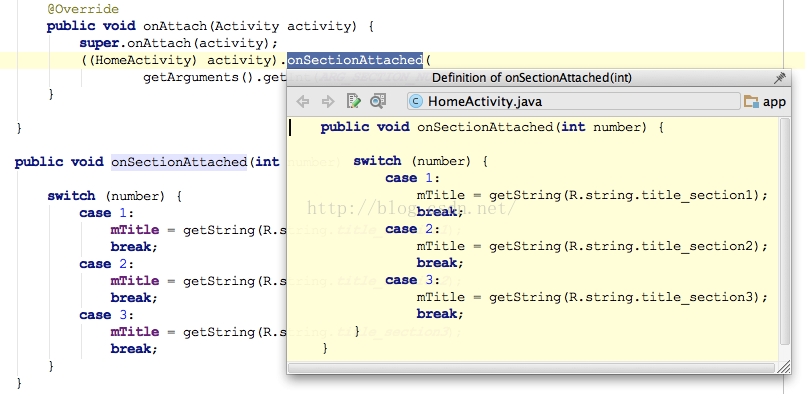805x394 pixels.
Task: Click the 'app' module label in the popup
Action: coord(774,102)
